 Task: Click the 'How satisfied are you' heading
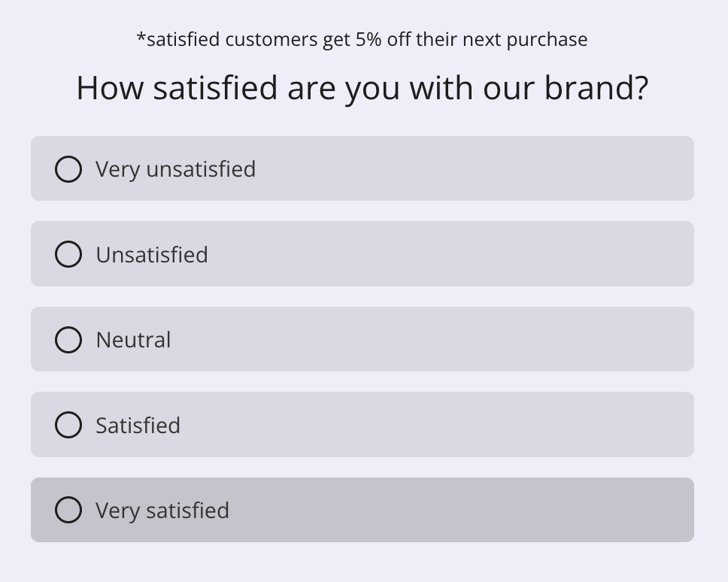pos(362,89)
